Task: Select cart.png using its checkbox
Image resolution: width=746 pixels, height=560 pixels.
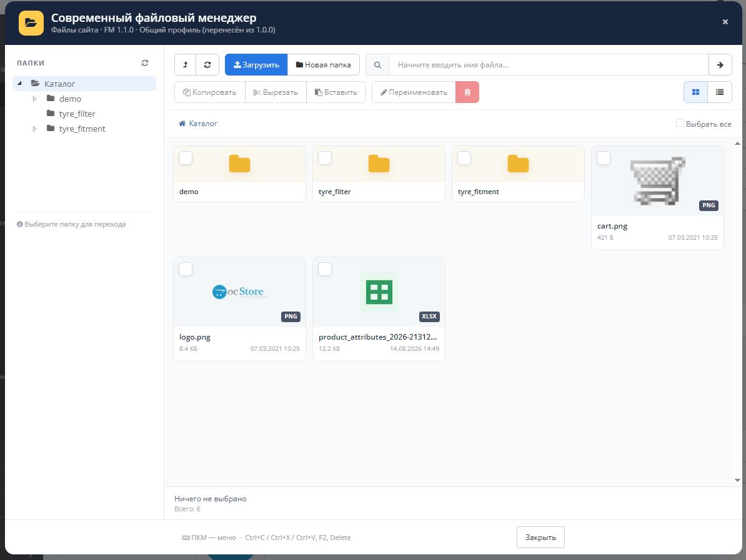Action: pyautogui.click(x=604, y=158)
